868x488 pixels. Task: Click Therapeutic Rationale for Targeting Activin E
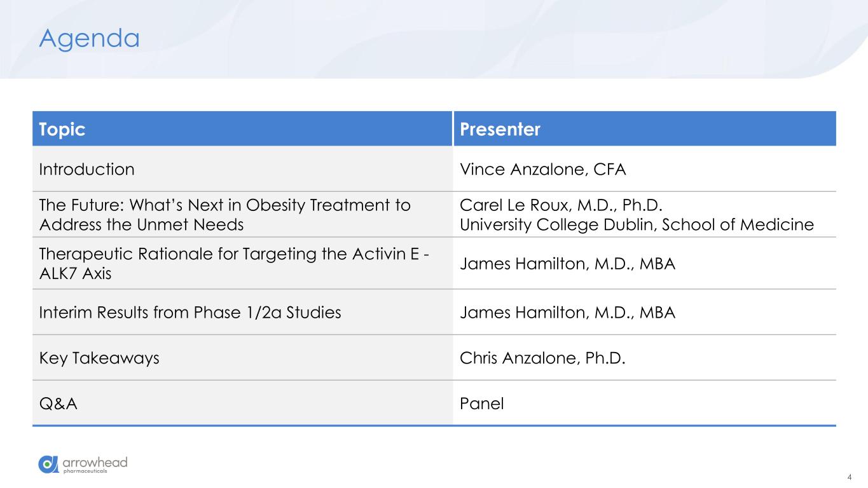[234, 253]
